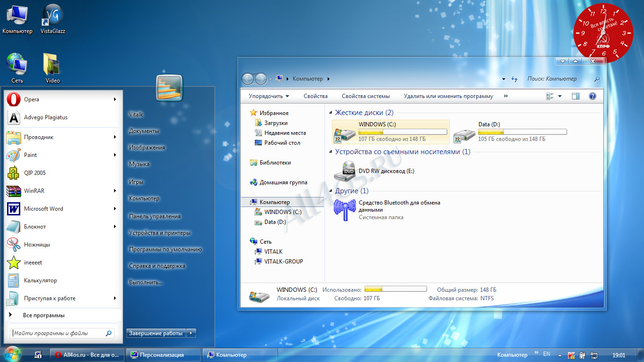Switch to All4os.ru Opera taskbar button
Viewport: 644px width, 362px height.
pyautogui.click(x=87, y=355)
